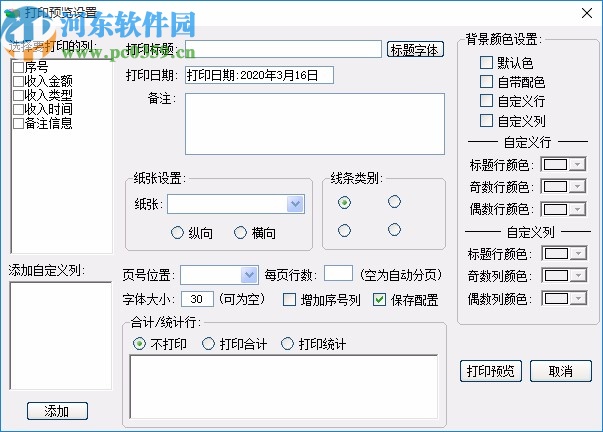Image resolution: width=603 pixels, height=432 pixels.
Task: Open the 纸张 paper dropdown
Action: click(x=295, y=204)
